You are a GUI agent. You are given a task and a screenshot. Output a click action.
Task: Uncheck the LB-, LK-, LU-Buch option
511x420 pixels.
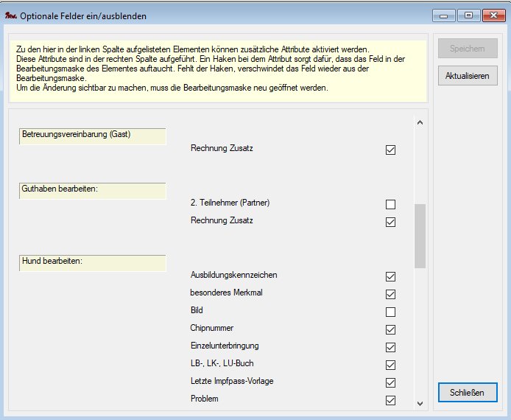tap(390, 365)
